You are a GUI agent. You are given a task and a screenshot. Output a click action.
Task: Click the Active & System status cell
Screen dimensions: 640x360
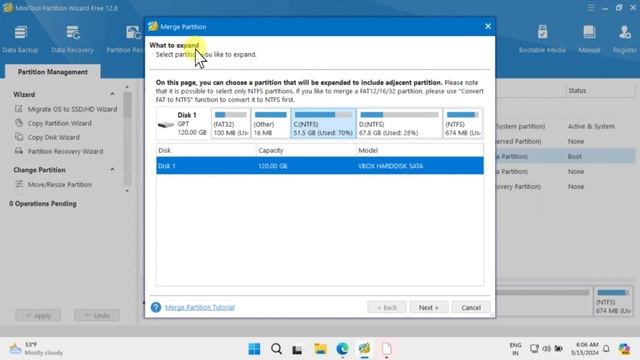pos(591,126)
